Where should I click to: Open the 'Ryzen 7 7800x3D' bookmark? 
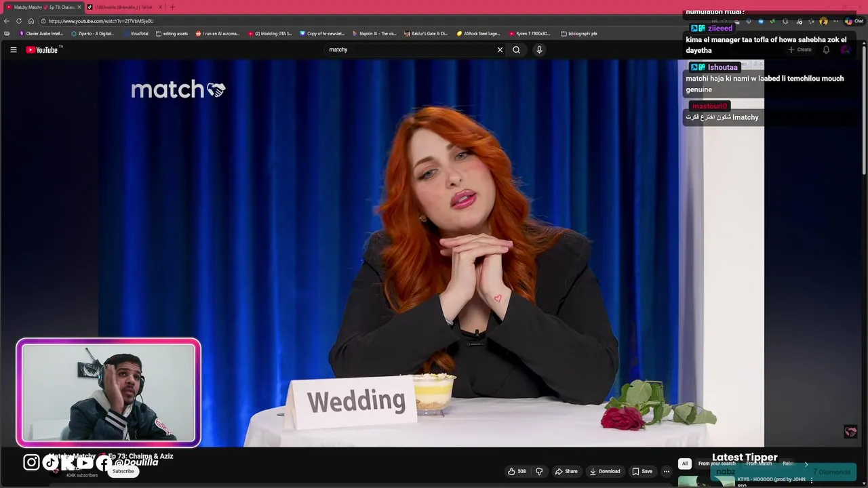tap(530, 33)
